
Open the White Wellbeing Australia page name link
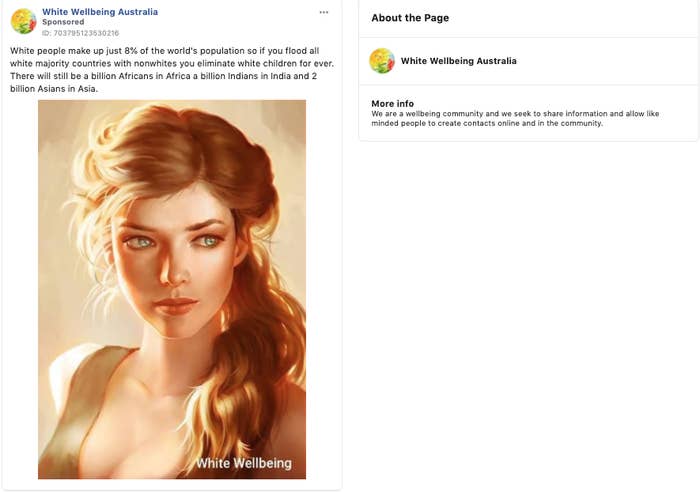100,12
